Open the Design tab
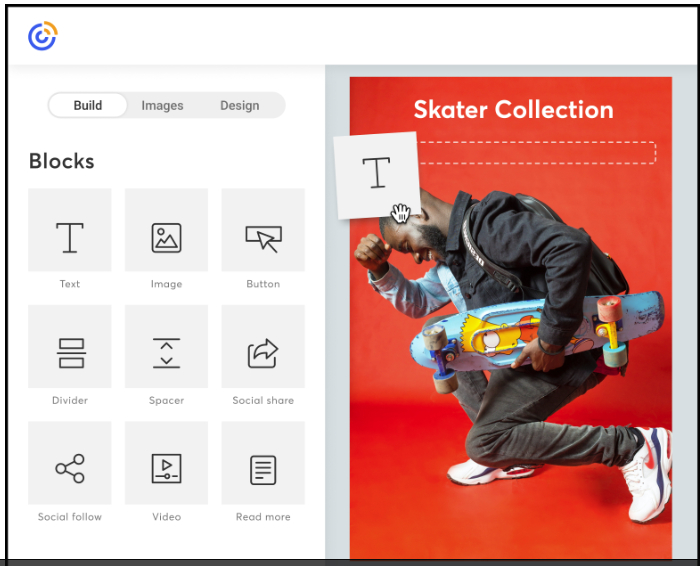 (240, 105)
